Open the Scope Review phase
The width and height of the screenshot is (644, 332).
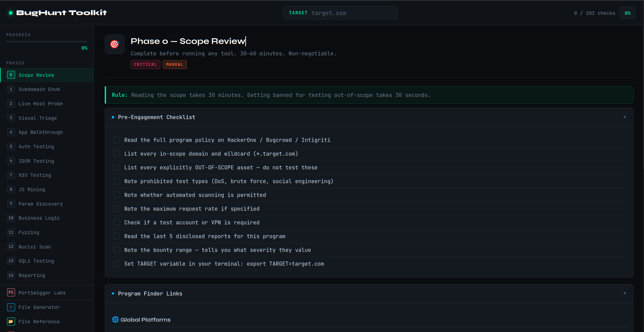[x=47, y=75]
